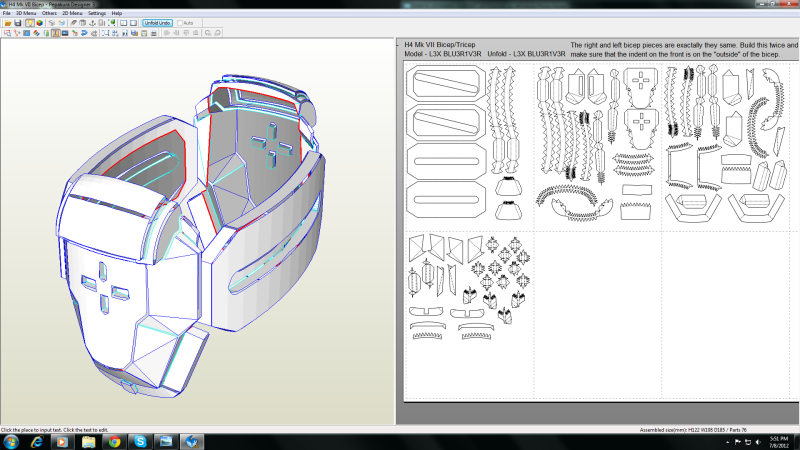Open the File menu
800x450 pixels.
(7, 13)
